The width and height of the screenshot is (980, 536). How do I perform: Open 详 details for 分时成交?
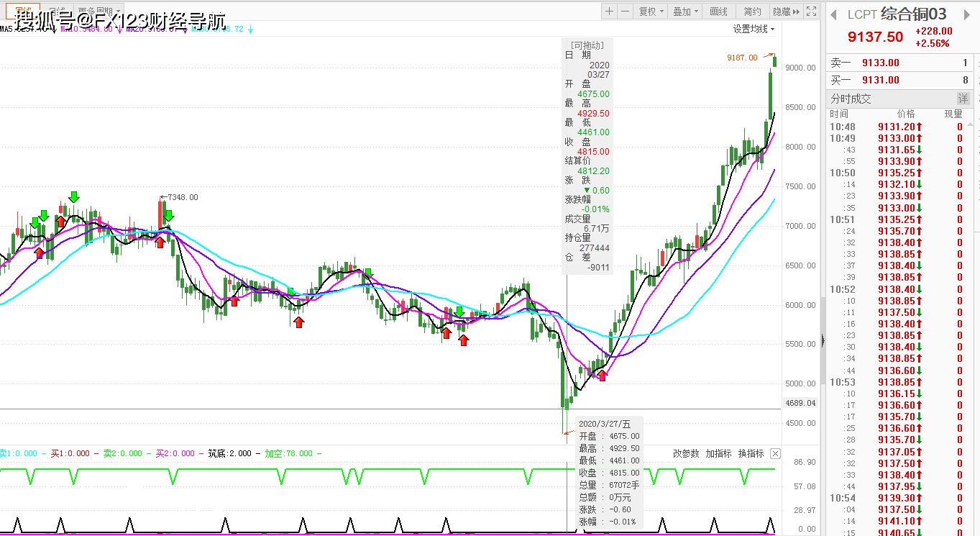[963, 99]
